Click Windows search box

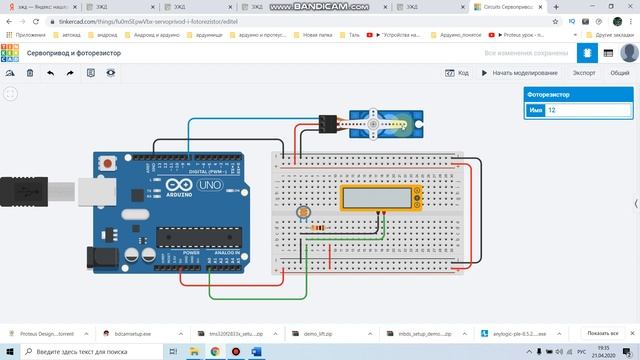pyautogui.click(x=92, y=351)
